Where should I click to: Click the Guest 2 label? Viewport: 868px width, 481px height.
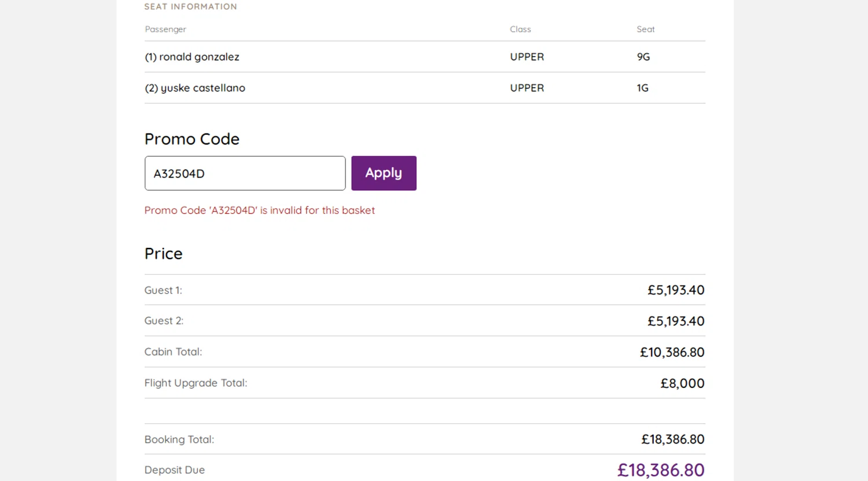pyautogui.click(x=164, y=321)
